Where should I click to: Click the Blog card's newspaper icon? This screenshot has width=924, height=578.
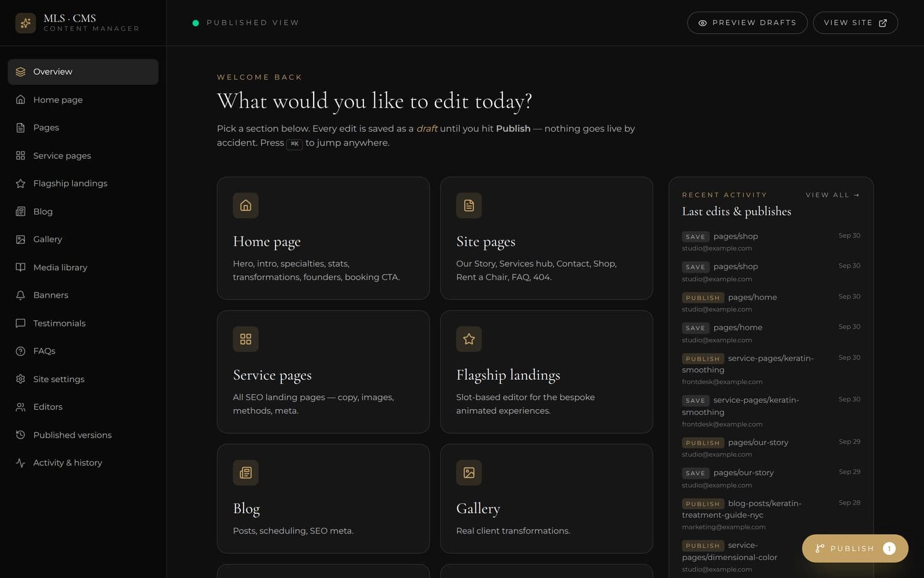pos(245,472)
